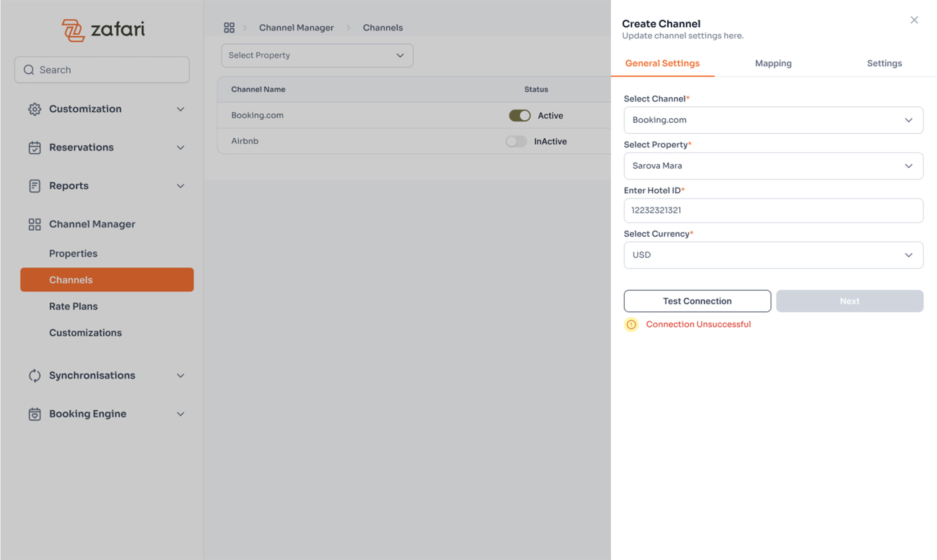Click the Channel Manager grid icon in sidebar
The width and height of the screenshot is (937, 560).
(34, 224)
